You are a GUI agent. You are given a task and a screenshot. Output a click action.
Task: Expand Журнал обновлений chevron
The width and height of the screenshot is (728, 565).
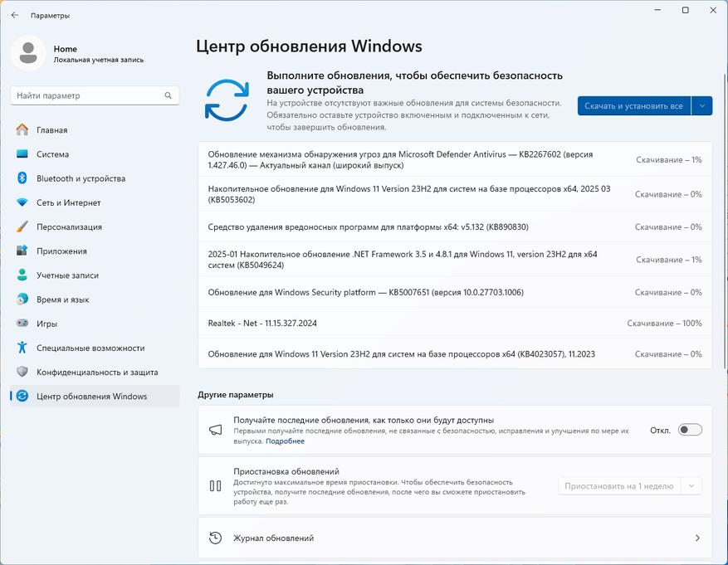(x=697, y=538)
